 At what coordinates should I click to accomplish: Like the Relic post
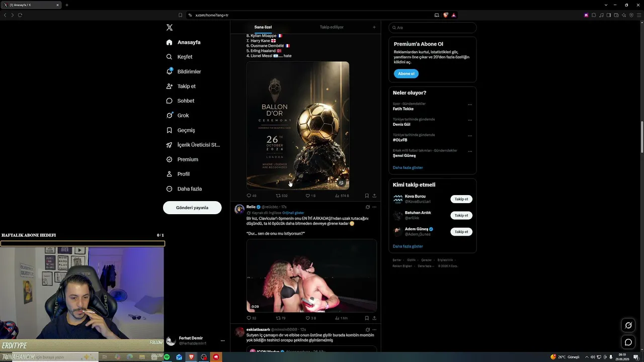310,318
